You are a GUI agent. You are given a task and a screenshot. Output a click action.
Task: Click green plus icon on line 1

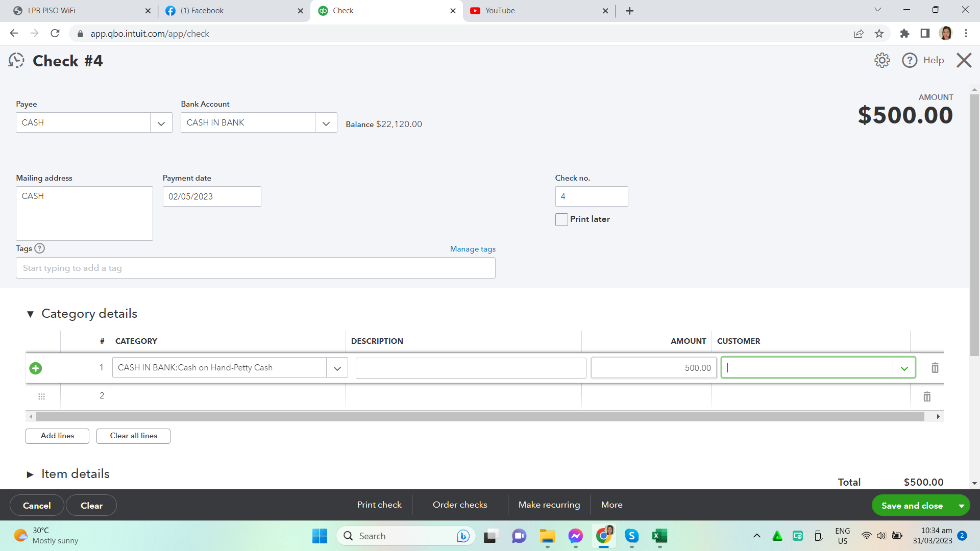click(x=36, y=368)
